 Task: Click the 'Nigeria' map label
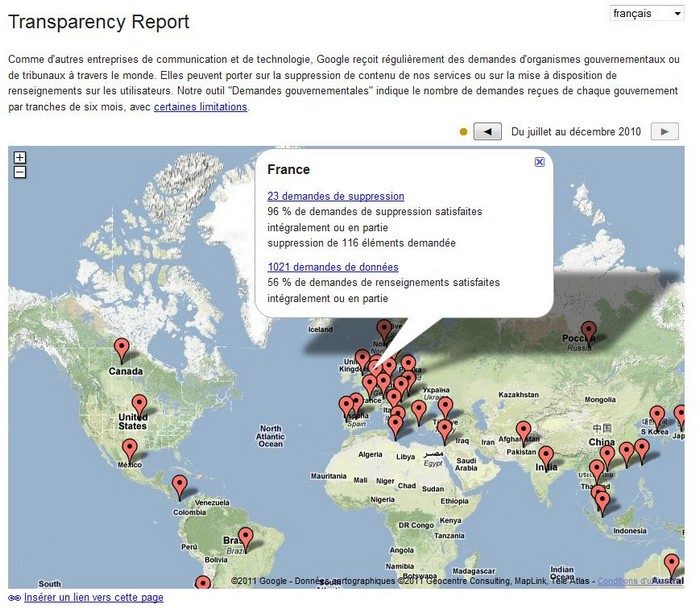tap(382, 500)
